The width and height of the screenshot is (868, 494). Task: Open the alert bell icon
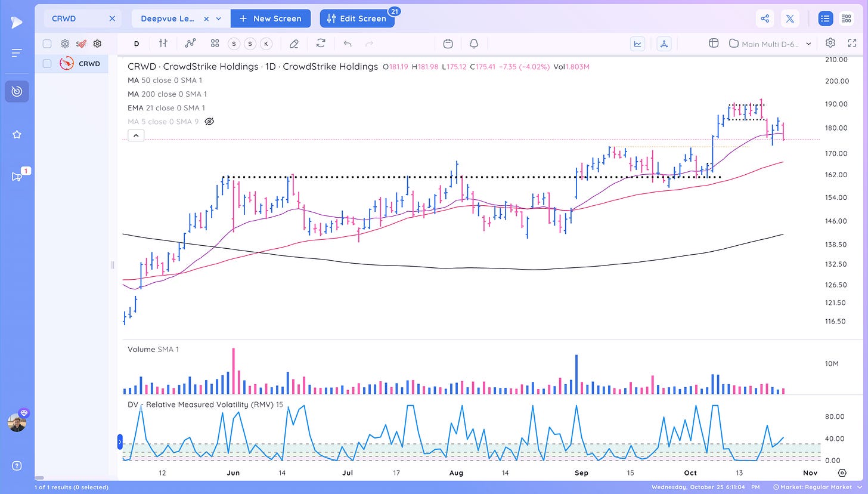474,44
